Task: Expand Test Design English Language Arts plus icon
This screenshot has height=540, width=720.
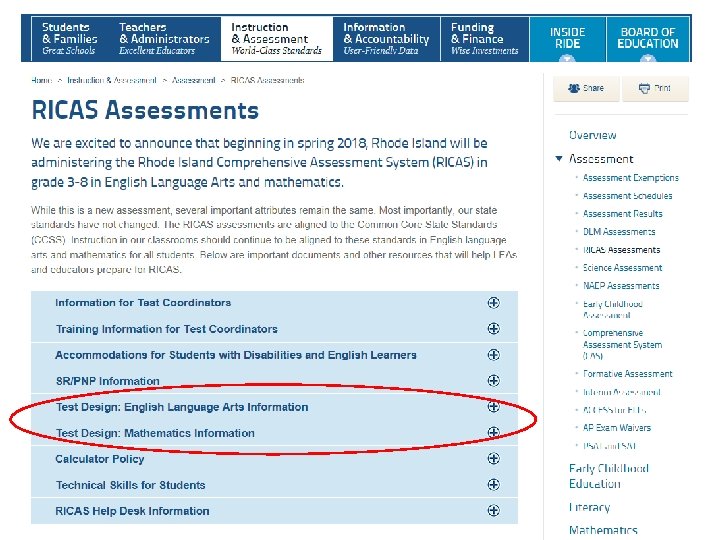Action: pyautogui.click(x=494, y=406)
